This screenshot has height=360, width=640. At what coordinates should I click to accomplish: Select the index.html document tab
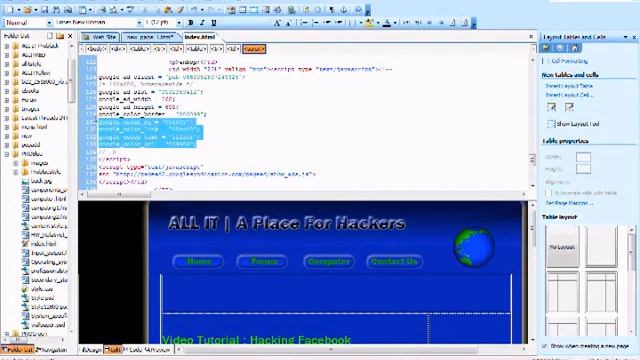[200, 37]
